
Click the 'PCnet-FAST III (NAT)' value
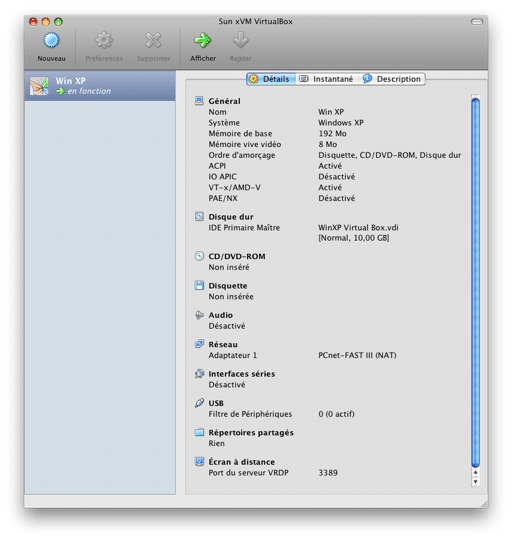[357, 355]
